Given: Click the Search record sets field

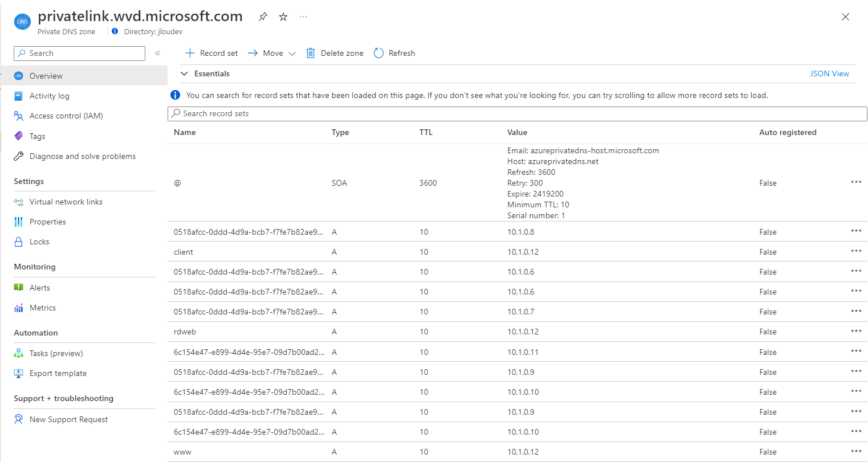Looking at the screenshot, I should point(517,113).
